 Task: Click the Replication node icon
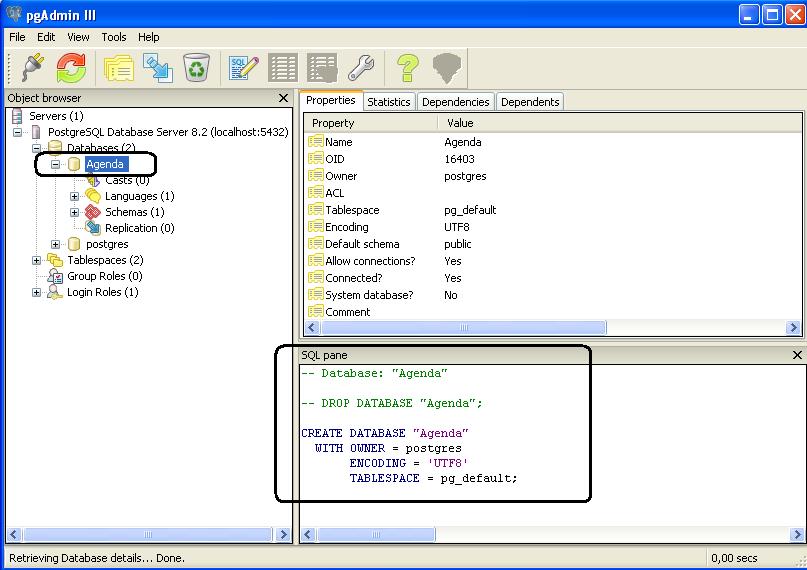(93, 227)
